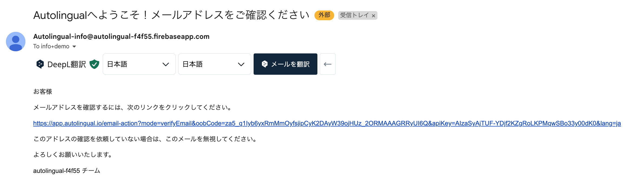The height and width of the screenshot is (191, 644).
Task: Click the sender address Autolingual-info@autolingual-f4f55.firebaseapp.com
Action: (121, 36)
